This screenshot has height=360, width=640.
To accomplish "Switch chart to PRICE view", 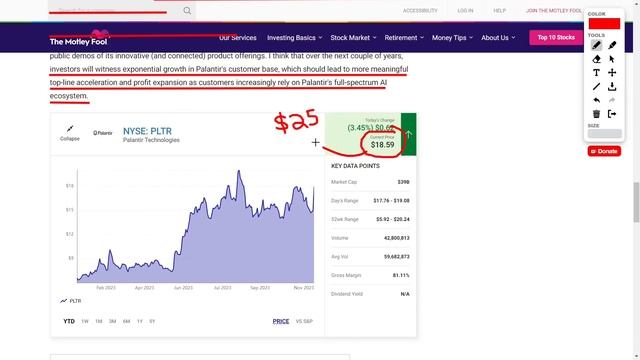I will pos(281,321).
